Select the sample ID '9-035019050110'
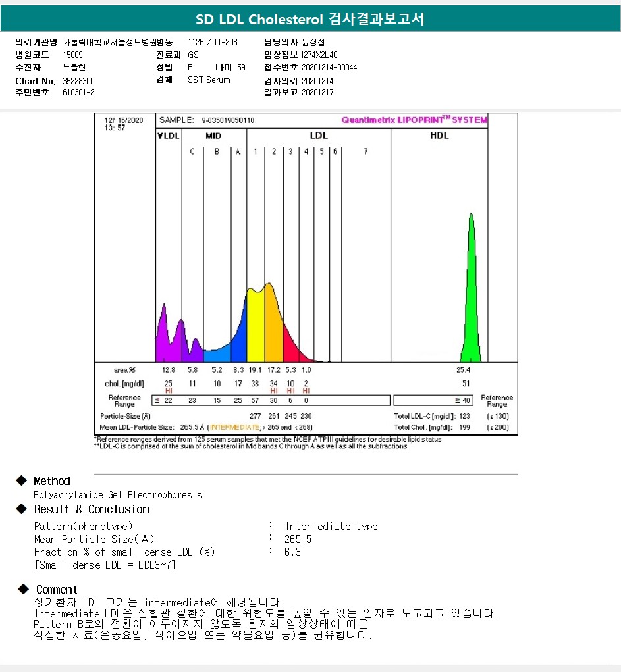This screenshot has height=672, width=621. [228, 120]
